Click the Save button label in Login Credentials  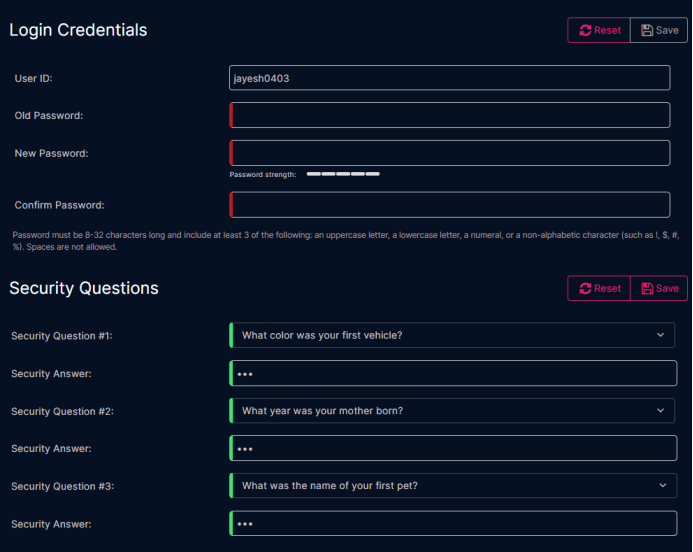click(667, 30)
